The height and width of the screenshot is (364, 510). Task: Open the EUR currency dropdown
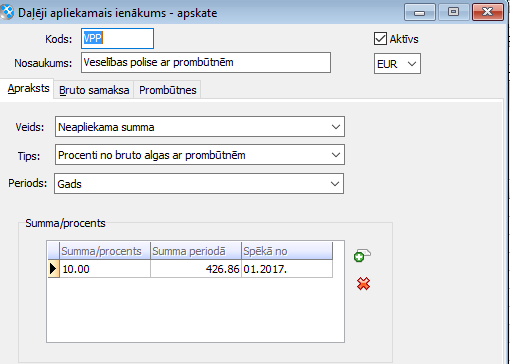[x=397, y=64]
